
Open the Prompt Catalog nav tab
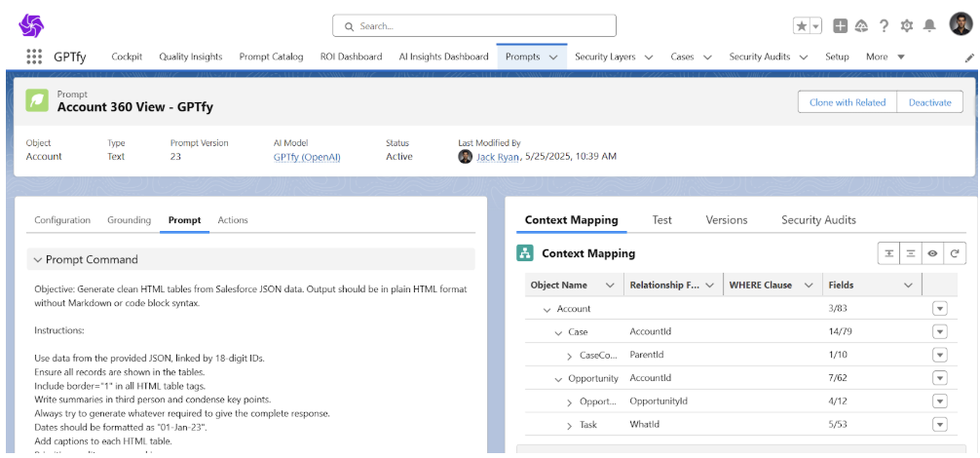coord(271,57)
